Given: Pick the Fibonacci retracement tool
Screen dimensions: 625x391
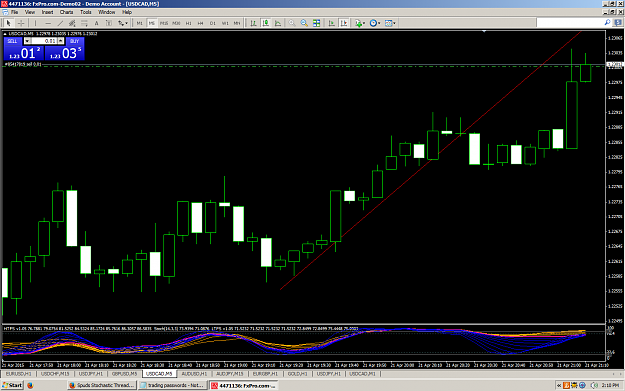Looking at the screenshot, I should click(84, 23).
